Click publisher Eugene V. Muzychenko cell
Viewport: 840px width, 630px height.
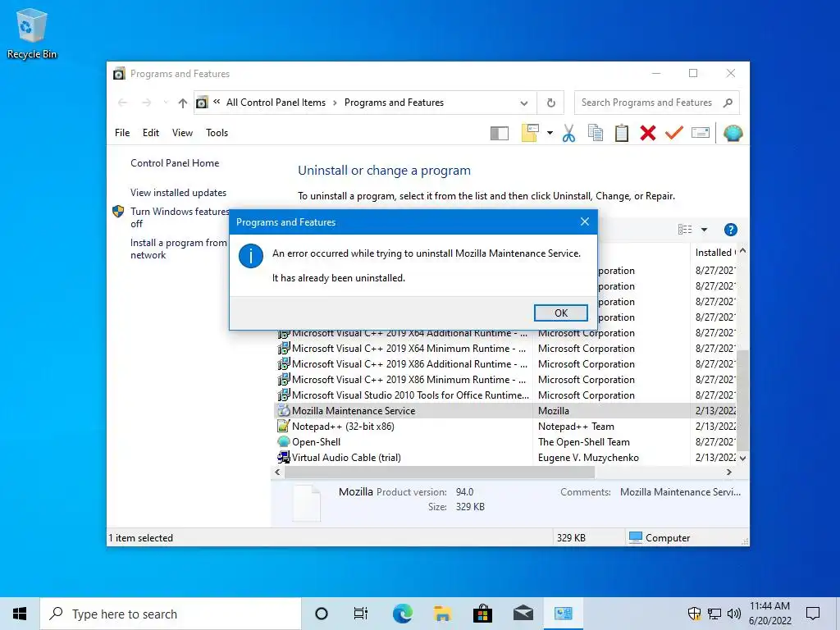tap(588, 458)
